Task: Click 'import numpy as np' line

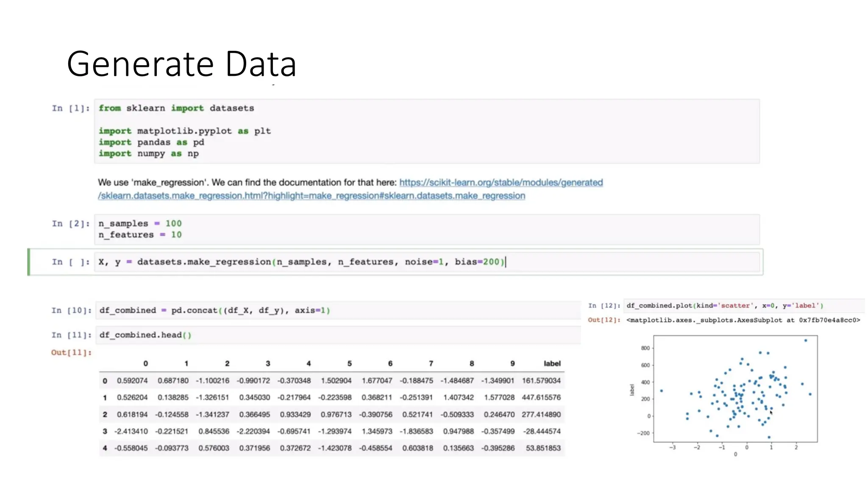Action: tap(149, 154)
